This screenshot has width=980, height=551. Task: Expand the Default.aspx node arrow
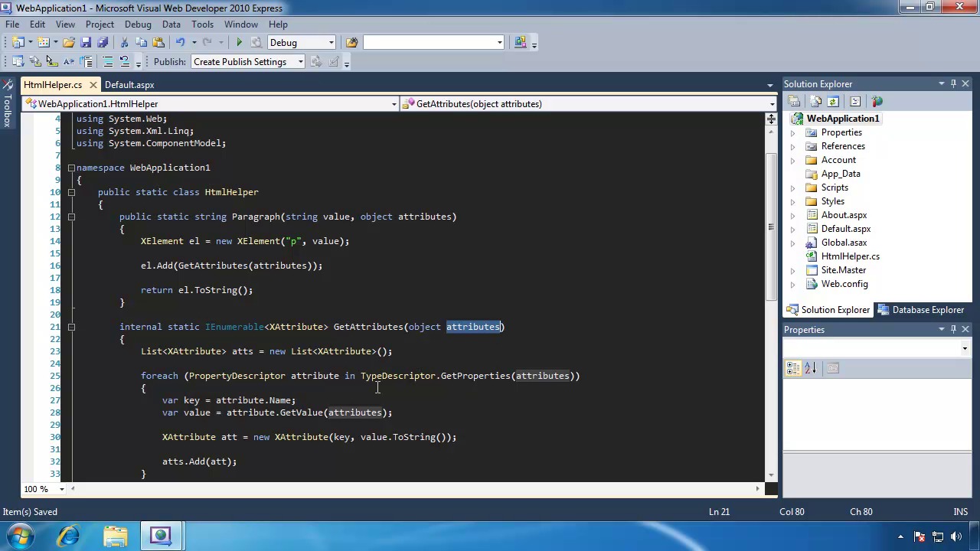(792, 229)
